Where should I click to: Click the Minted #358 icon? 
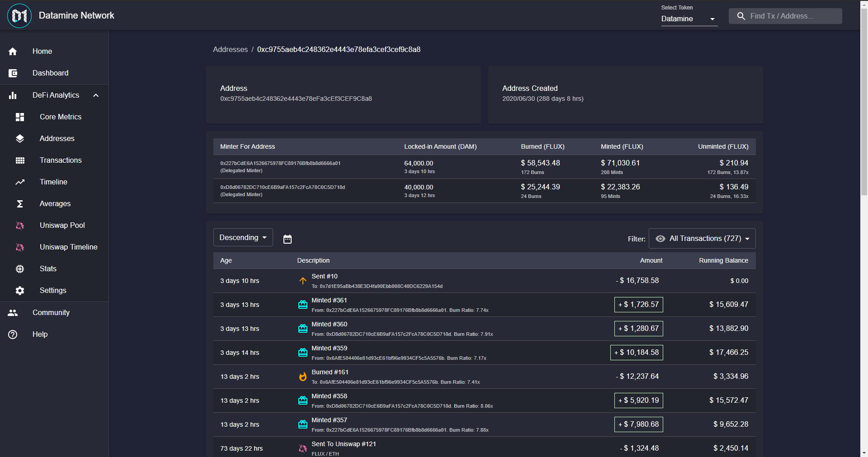coord(303,400)
